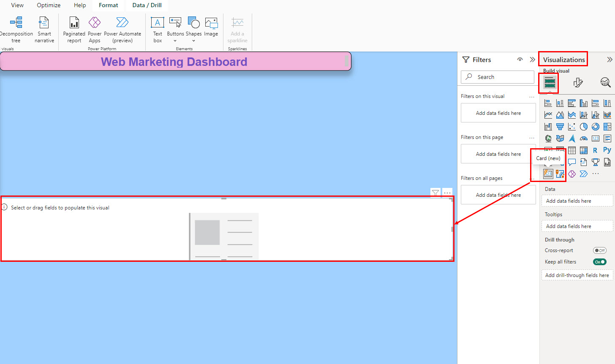
Task: Choose the Python visual
Action: (x=607, y=150)
